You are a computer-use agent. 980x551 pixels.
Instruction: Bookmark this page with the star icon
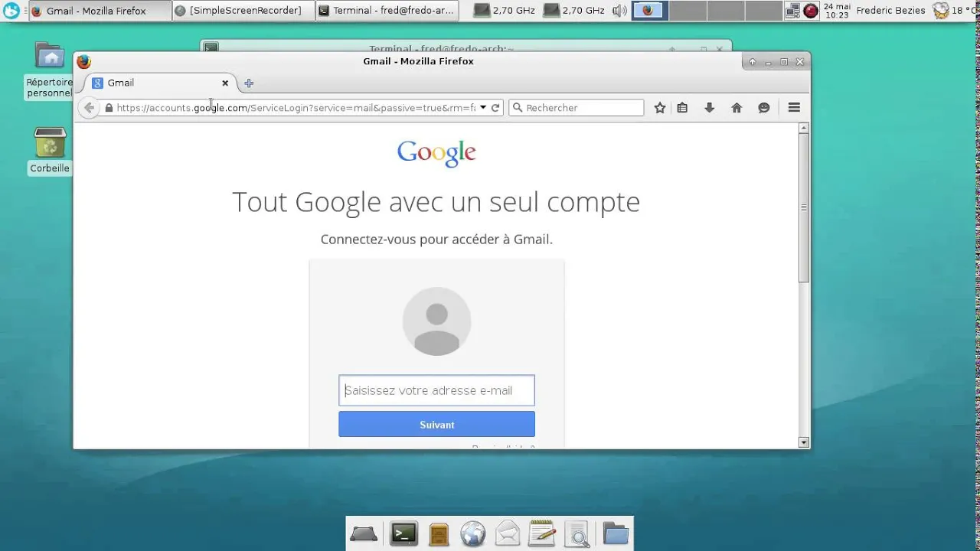(660, 108)
